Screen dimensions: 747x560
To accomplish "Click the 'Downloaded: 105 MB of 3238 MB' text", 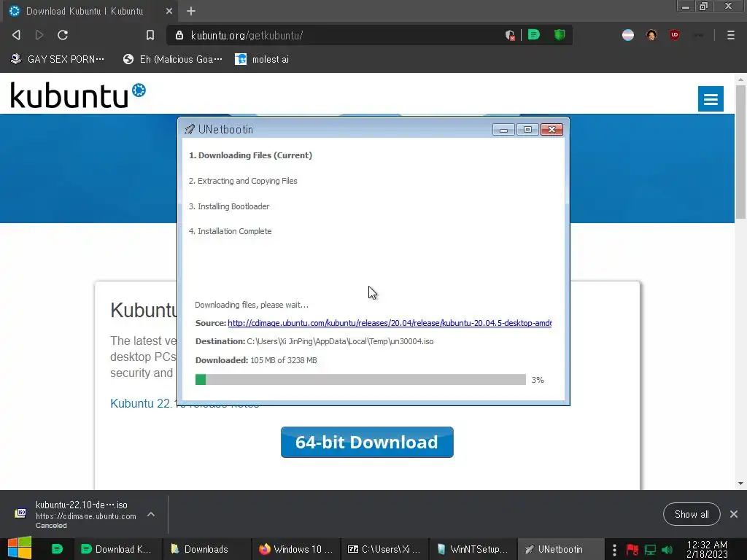I will coord(256,360).
